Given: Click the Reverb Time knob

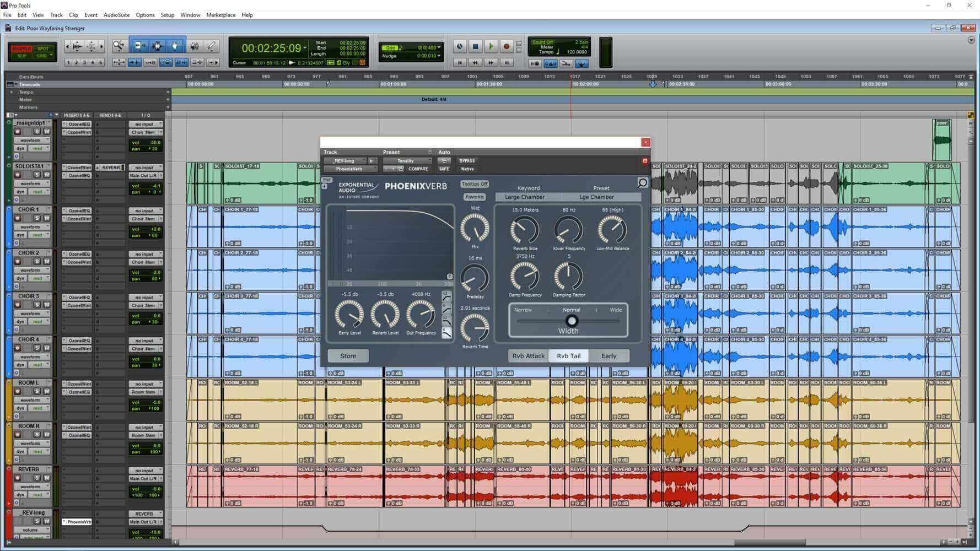Looking at the screenshot, I should pos(475,327).
